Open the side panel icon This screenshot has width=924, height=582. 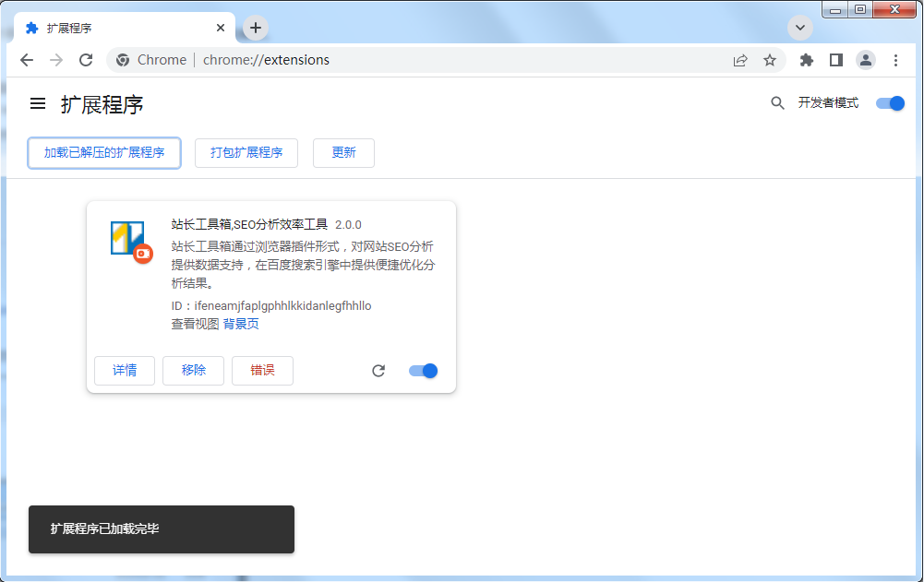(835, 60)
